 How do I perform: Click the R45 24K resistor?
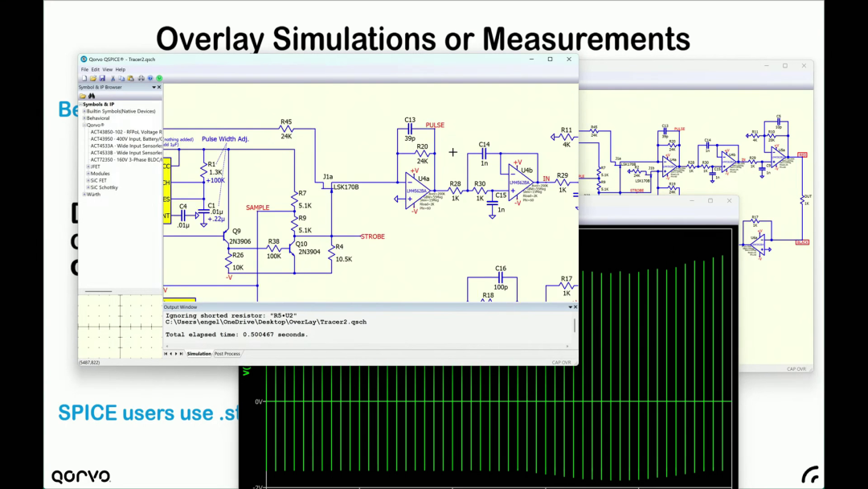(286, 129)
